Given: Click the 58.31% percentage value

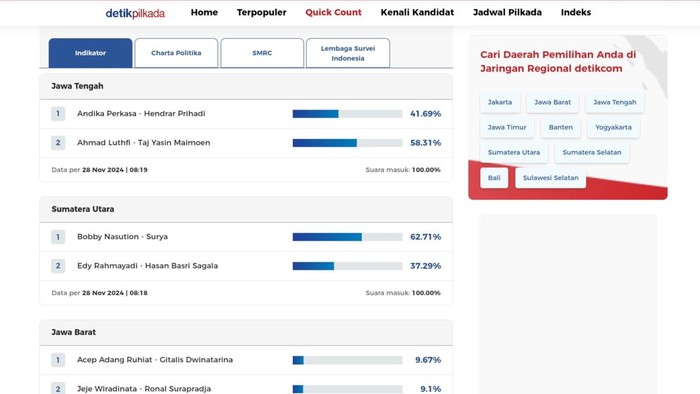Looking at the screenshot, I should [425, 143].
